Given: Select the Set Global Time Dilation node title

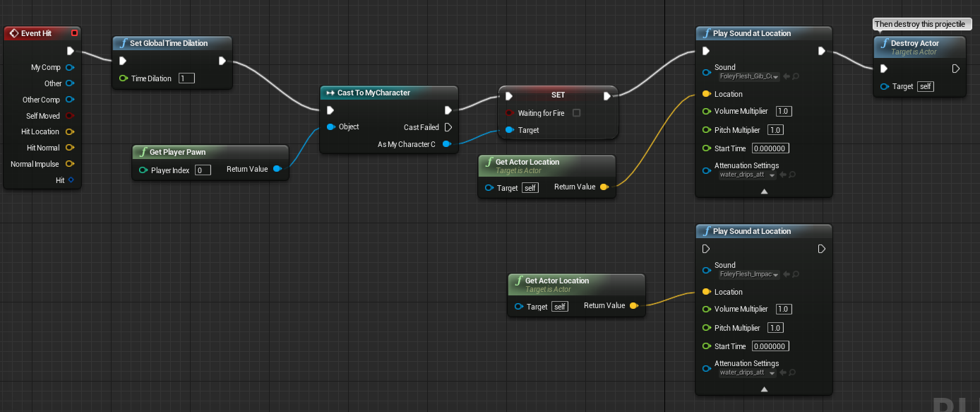Looking at the screenshot, I should 169,43.
